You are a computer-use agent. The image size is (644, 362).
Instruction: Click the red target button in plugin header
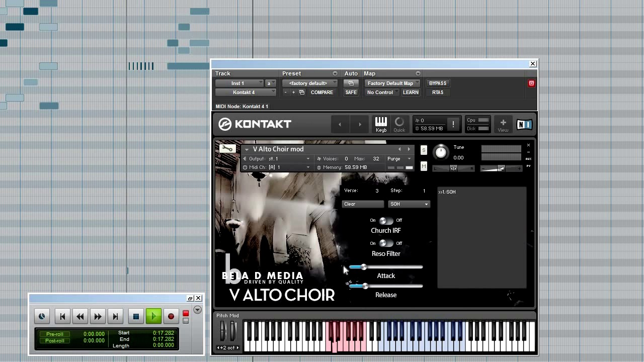pyautogui.click(x=531, y=83)
